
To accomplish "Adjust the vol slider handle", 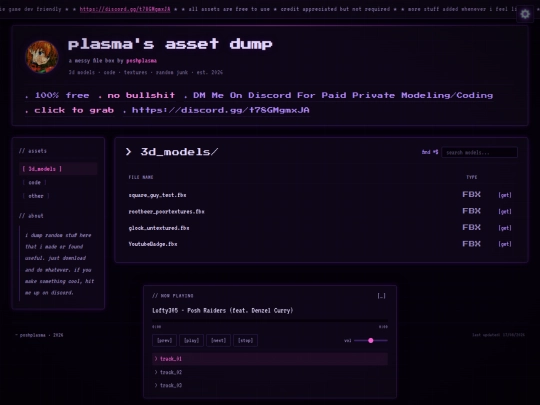I will (x=371, y=340).
